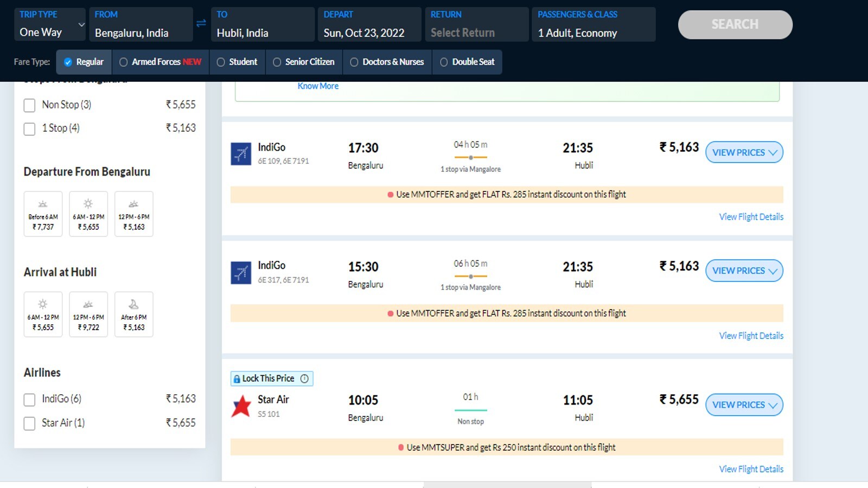Expand View Prices for Star Air flight
This screenshot has width=868, height=488.
tap(744, 405)
